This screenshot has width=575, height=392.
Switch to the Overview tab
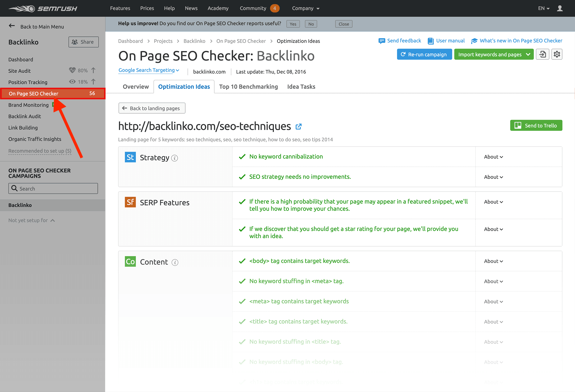[x=135, y=86]
